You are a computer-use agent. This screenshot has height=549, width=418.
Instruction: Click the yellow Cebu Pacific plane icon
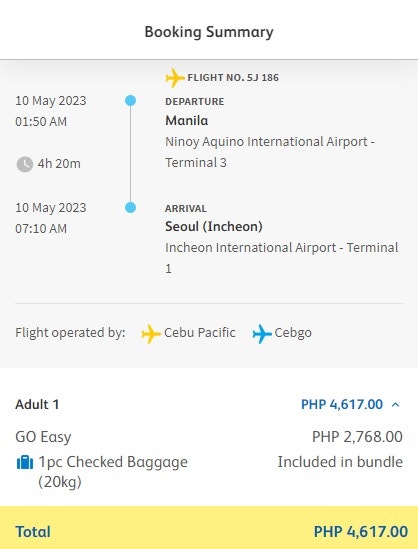coord(151,334)
